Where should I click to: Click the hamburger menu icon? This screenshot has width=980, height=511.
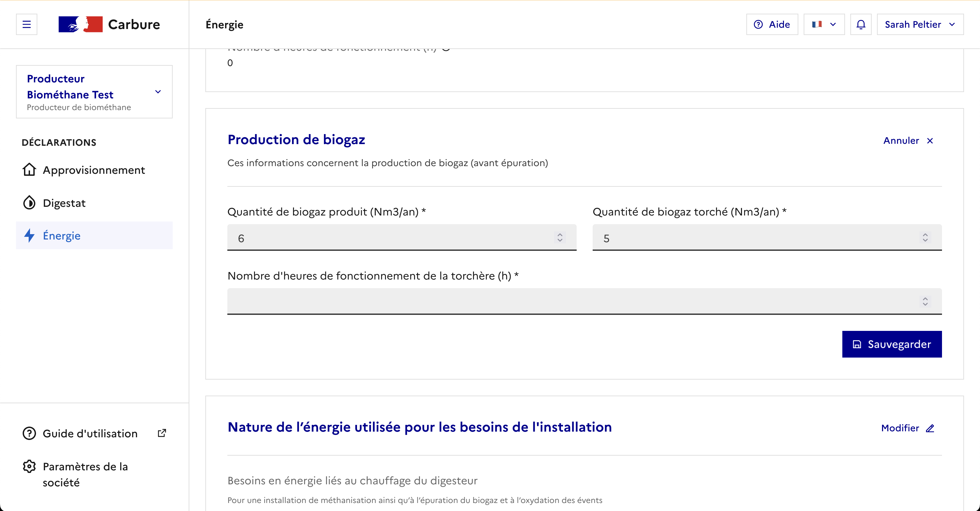(x=26, y=24)
